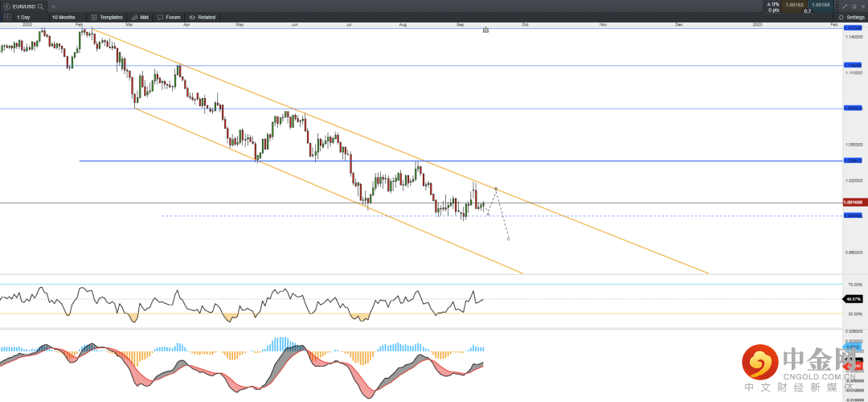
Task: Click the 2023 label on the time axis
Action: 757,24
